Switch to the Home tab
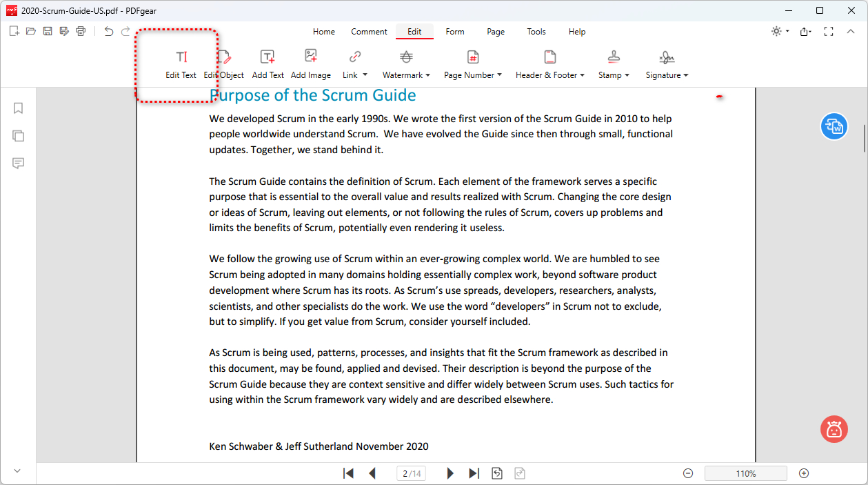Image resolution: width=868 pixels, height=485 pixels. coord(324,32)
